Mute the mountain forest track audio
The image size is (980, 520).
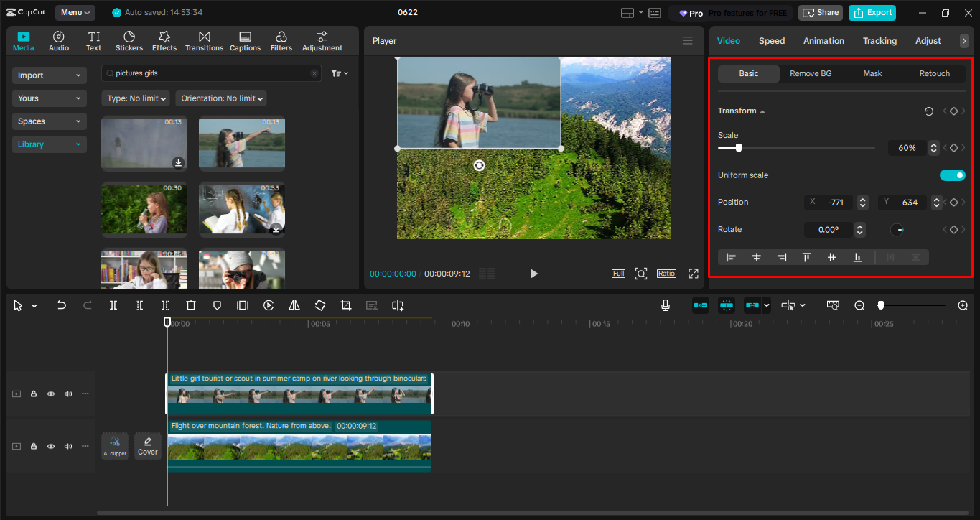[x=68, y=446]
